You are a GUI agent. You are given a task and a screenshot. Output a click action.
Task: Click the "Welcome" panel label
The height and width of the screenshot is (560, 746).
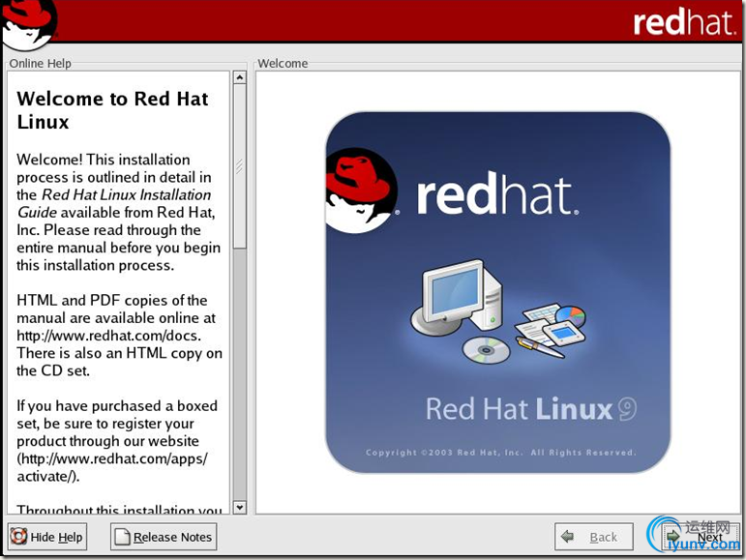pyautogui.click(x=283, y=63)
